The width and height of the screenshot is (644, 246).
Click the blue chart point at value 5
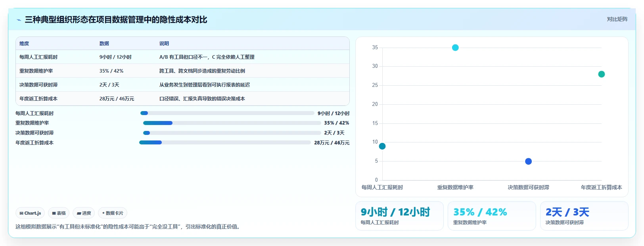point(528,161)
